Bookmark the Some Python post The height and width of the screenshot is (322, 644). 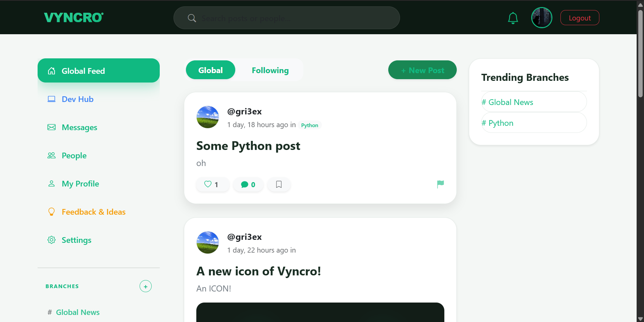[279, 184]
